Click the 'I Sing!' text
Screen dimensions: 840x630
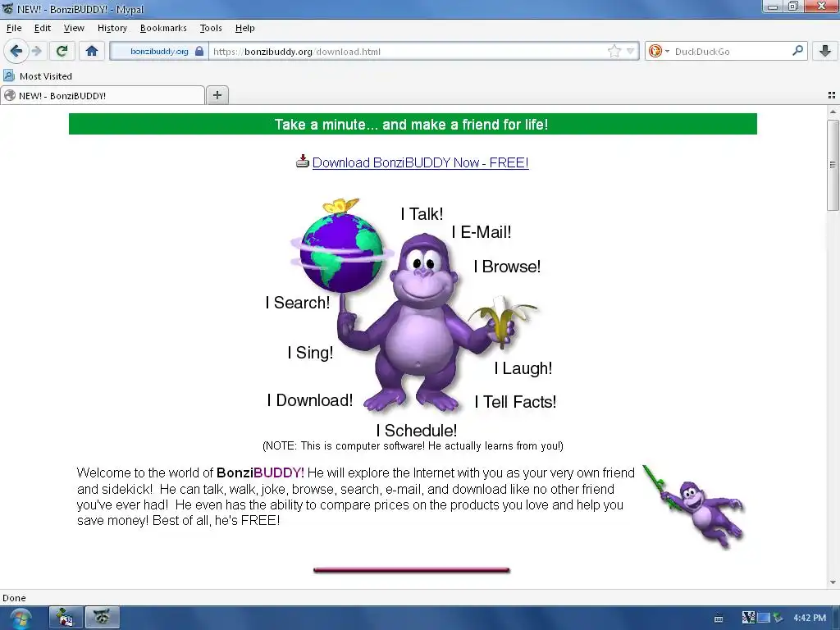pyautogui.click(x=310, y=353)
